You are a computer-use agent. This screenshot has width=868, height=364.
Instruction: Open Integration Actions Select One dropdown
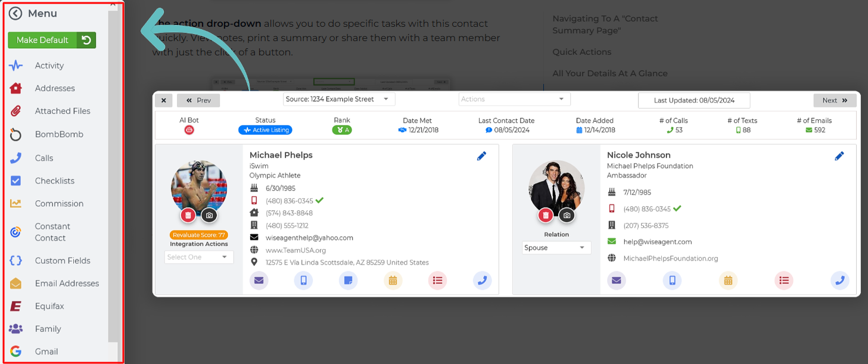199,257
